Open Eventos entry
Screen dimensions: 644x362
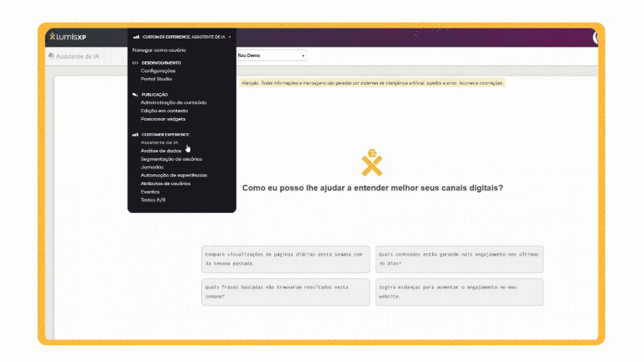150,192
